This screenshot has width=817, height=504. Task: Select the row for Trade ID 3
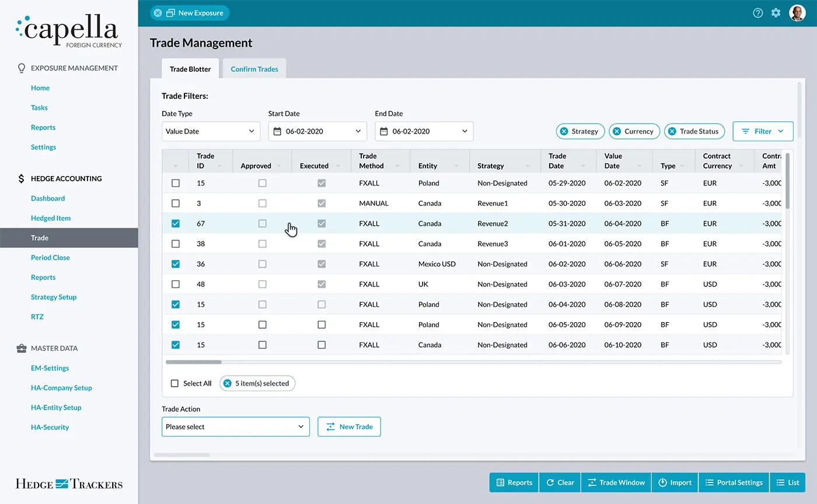click(176, 204)
